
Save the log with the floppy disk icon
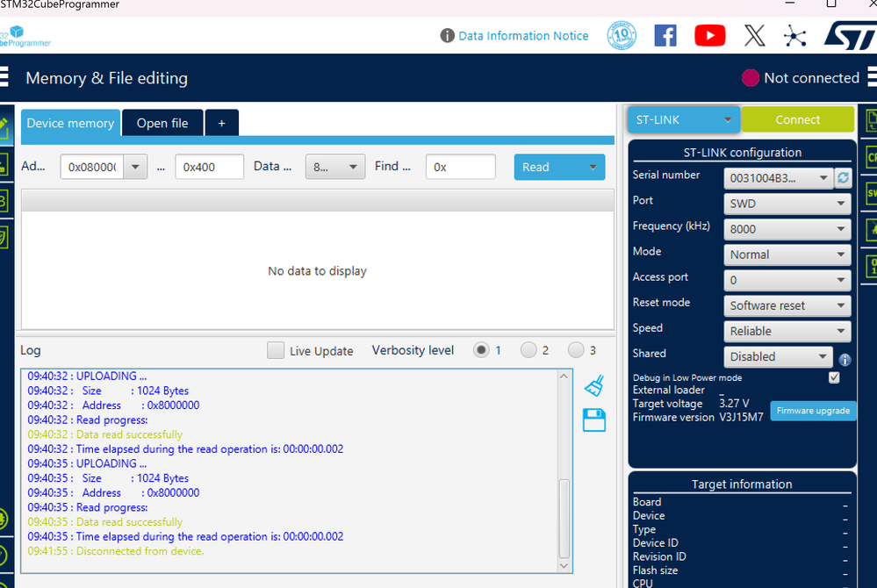pyautogui.click(x=594, y=420)
